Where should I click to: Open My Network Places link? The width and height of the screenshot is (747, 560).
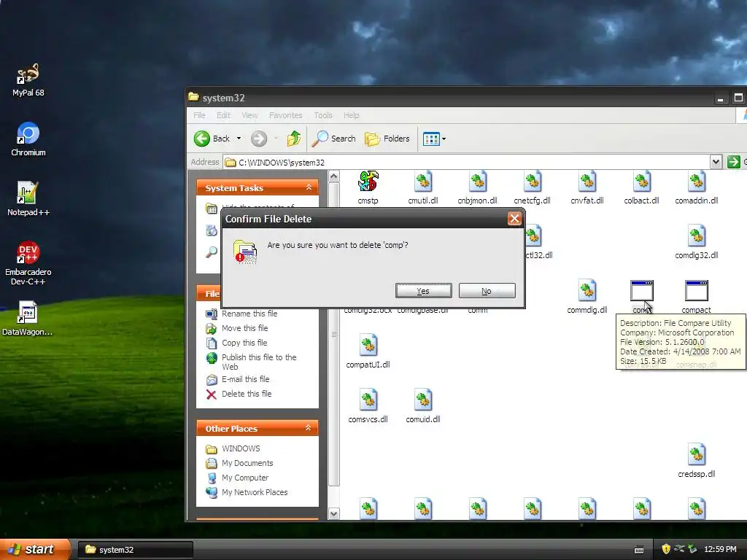pyautogui.click(x=255, y=492)
